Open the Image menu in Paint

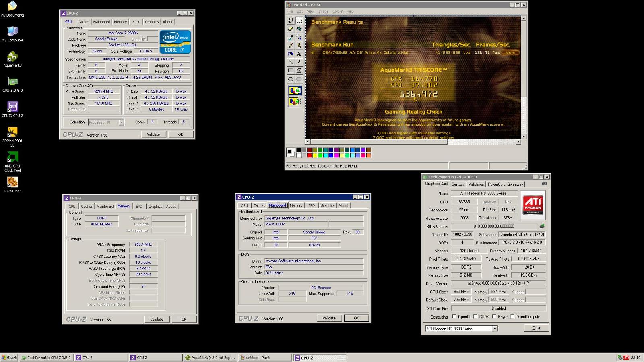coord(324,11)
